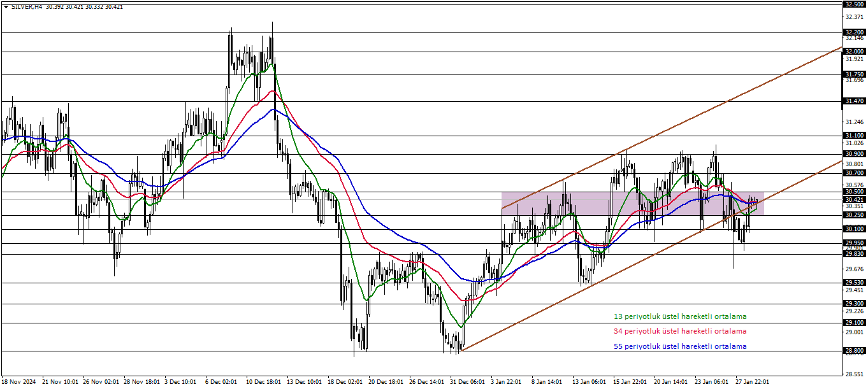Select the 31.750 price level label
Screen dimensions: 868x389
click(x=854, y=74)
